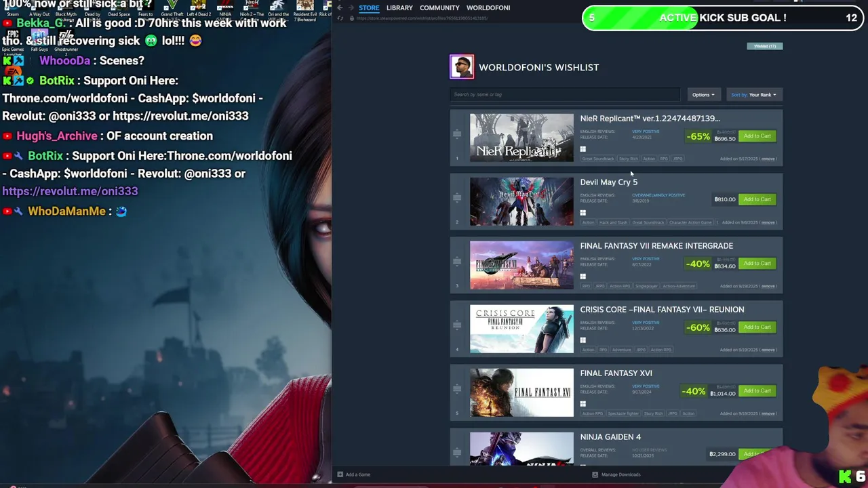
Task: Click the Devil May Cry 5 rank drag handle
Action: pyautogui.click(x=457, y=198)
